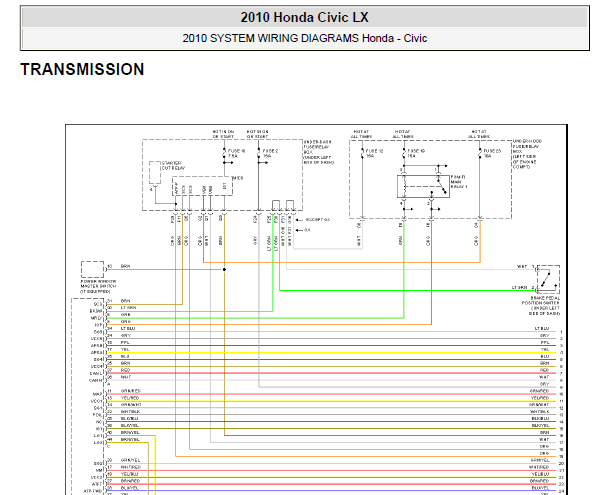Click the GRN/RED label beside the MAP pin
The height and width of the screenshot is (495, 604).
[131, 391]
